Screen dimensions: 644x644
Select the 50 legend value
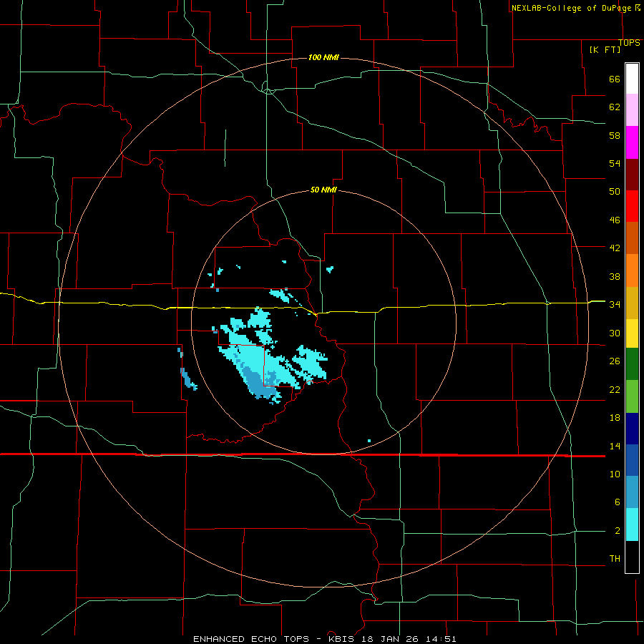click(x=615, y=192)
